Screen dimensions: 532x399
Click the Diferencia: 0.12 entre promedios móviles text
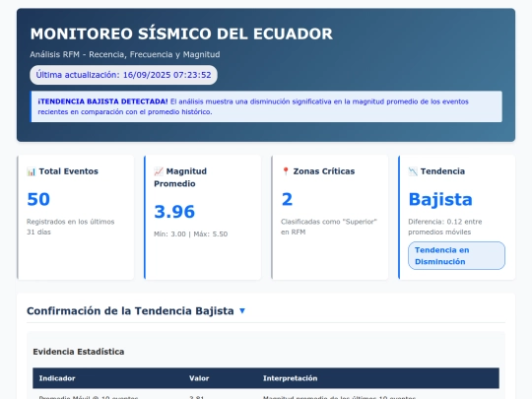point(445,227)
